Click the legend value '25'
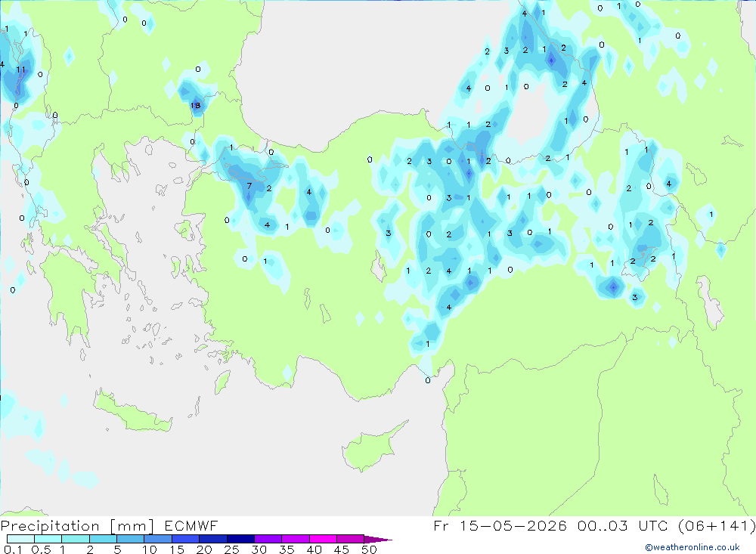The image size is (756, 554). tap(231, 549)
